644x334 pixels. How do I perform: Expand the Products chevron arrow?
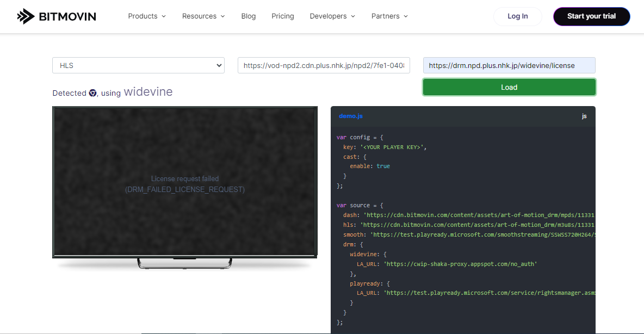pyautogui.click(x=164, y=16)
